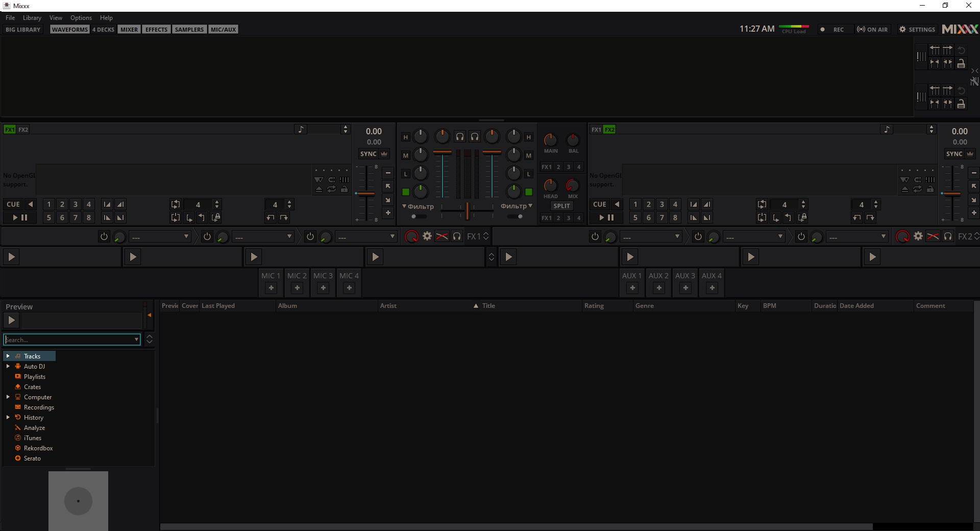Eject the track from the left deck
This screenshot has height=531, width=980.
319,189
